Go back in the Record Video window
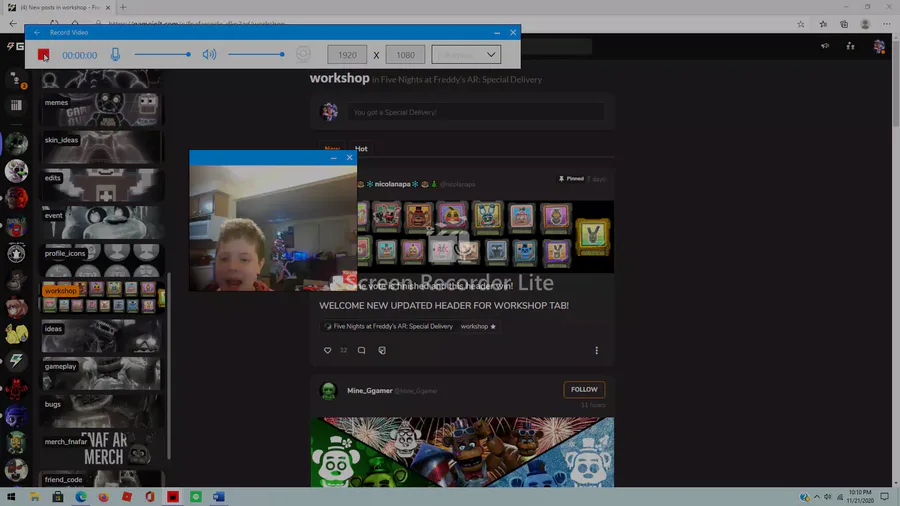This screenshot has width=900, height=506. point(37,33)
